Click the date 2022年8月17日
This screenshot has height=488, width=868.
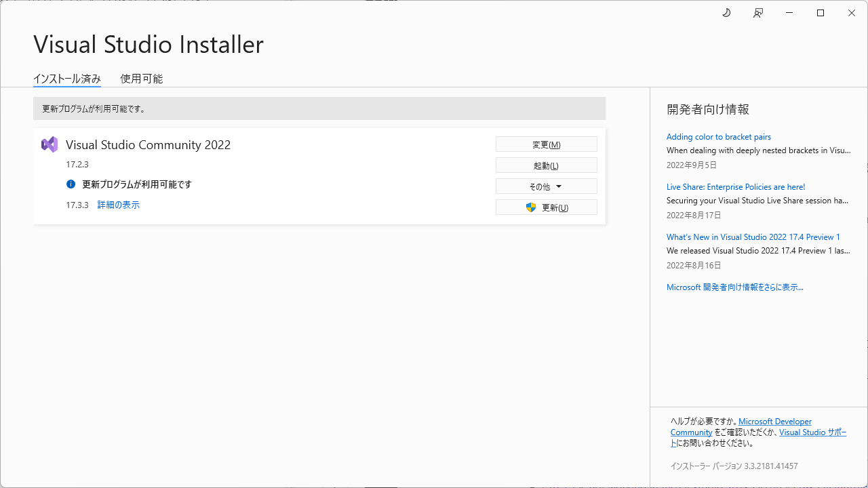coord(694,216)
